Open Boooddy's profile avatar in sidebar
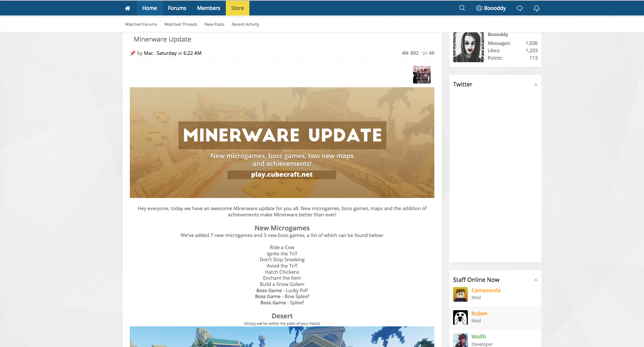 469,47
